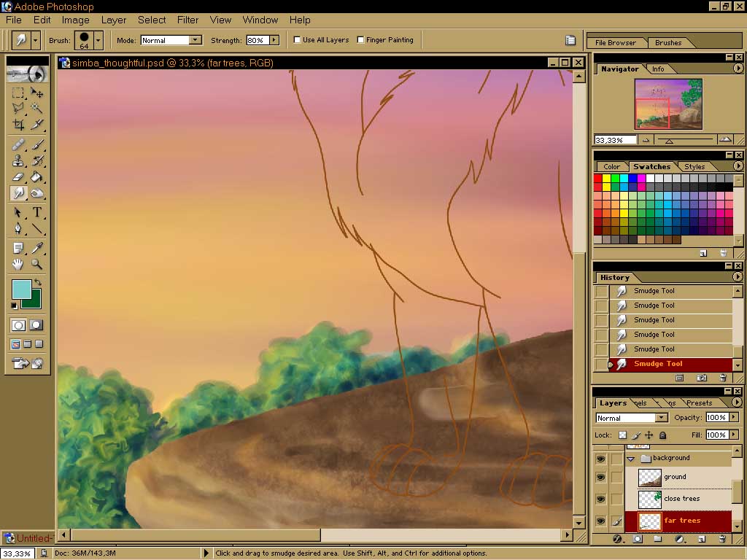Enable the Finger Painting checkbox
Viewport: 747px width, 560px height.
(x=360, y=40)
